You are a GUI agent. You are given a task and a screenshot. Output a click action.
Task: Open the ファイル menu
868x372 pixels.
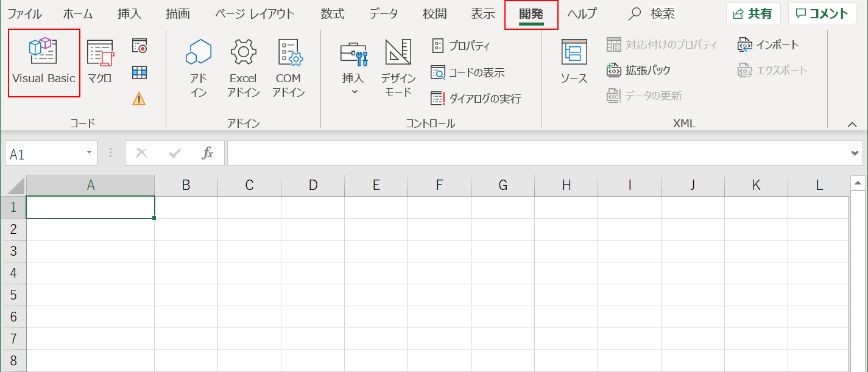coord(24,12)
